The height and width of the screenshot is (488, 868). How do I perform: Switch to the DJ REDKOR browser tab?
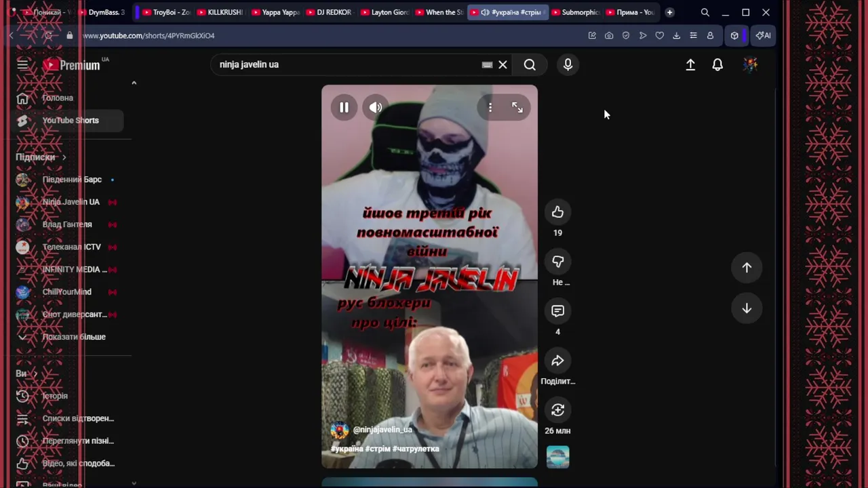[330, 12]
